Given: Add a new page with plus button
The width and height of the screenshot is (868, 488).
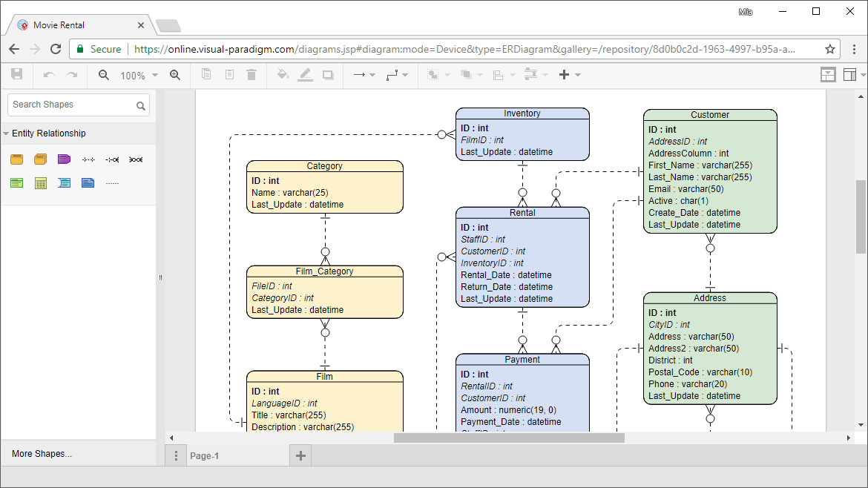Looking at the screenshot, I should pyautogui.click(x=300, y=456).
